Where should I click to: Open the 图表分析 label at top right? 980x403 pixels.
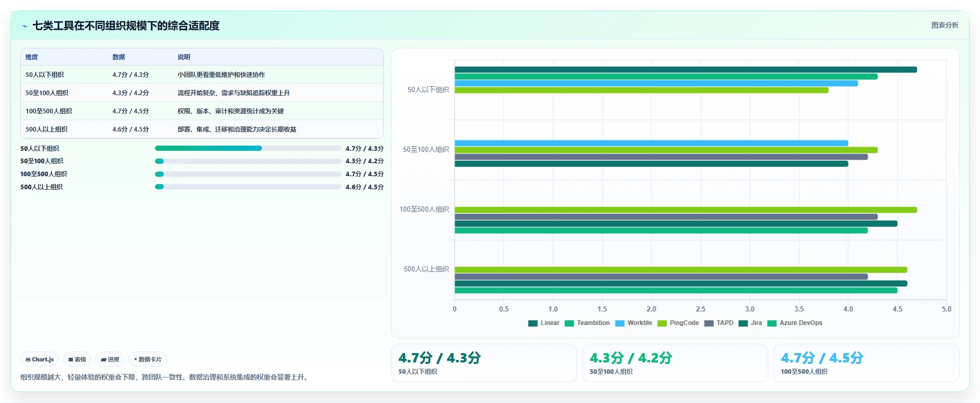[945, 25]
